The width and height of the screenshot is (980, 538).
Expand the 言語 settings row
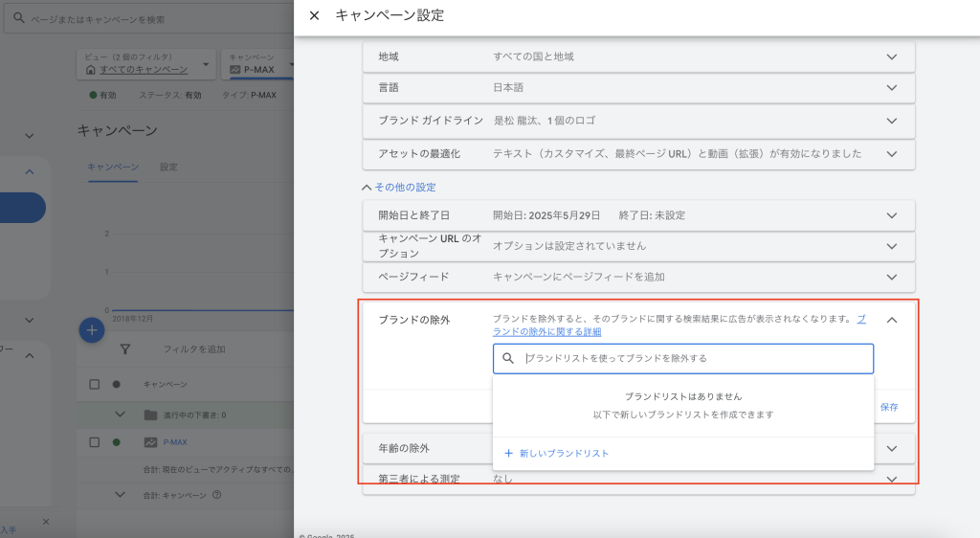[891, 88]
